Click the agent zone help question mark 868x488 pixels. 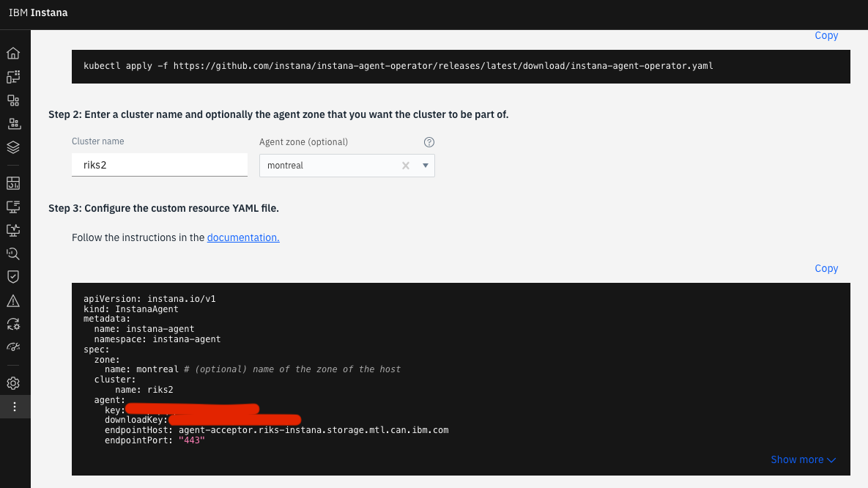(429, 142)
